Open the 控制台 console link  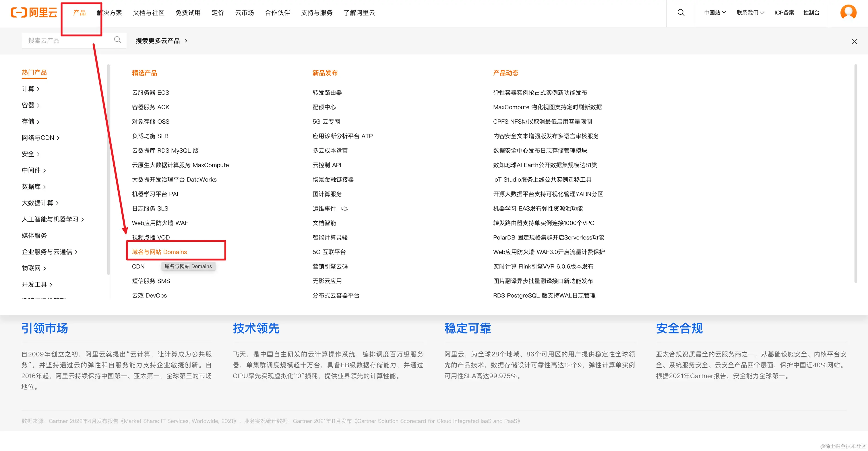[811, 13]
